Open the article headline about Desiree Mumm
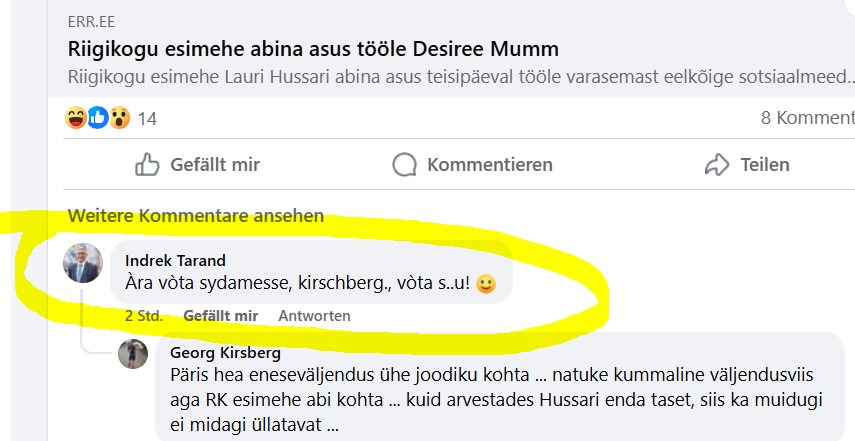Screen dimensions: 855x441 313,48
